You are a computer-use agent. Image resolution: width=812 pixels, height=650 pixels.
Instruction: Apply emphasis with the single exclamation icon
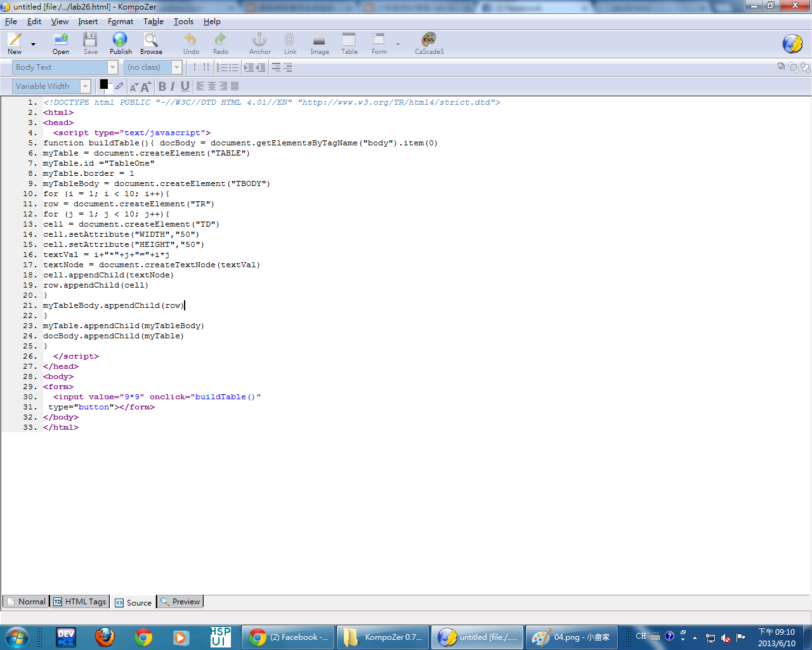[x=195, y=67]
